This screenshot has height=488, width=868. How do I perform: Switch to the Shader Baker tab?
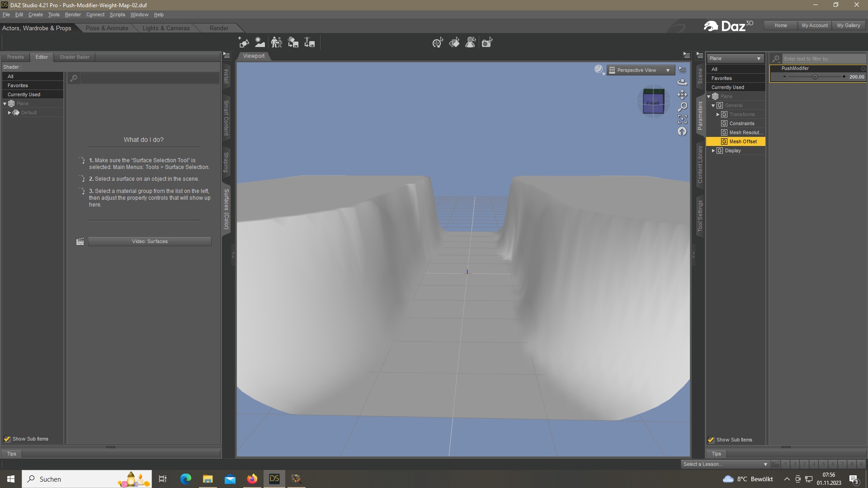[75, 57]
